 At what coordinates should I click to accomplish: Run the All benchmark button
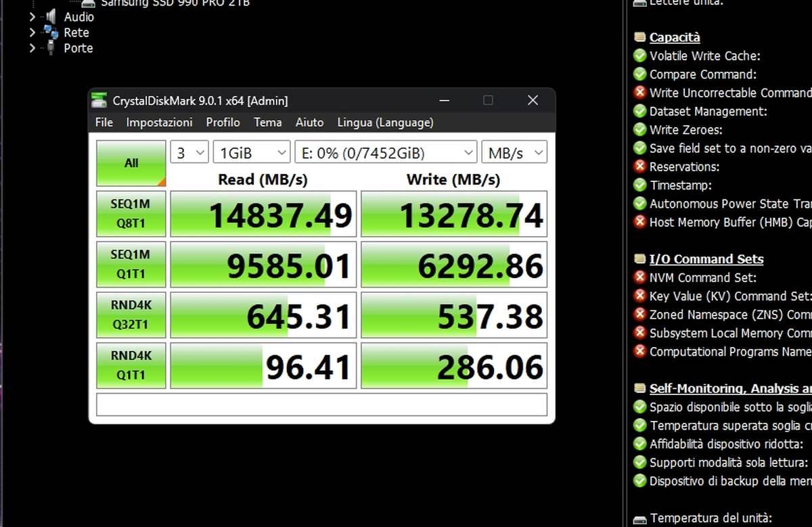[x=131, y=162]
